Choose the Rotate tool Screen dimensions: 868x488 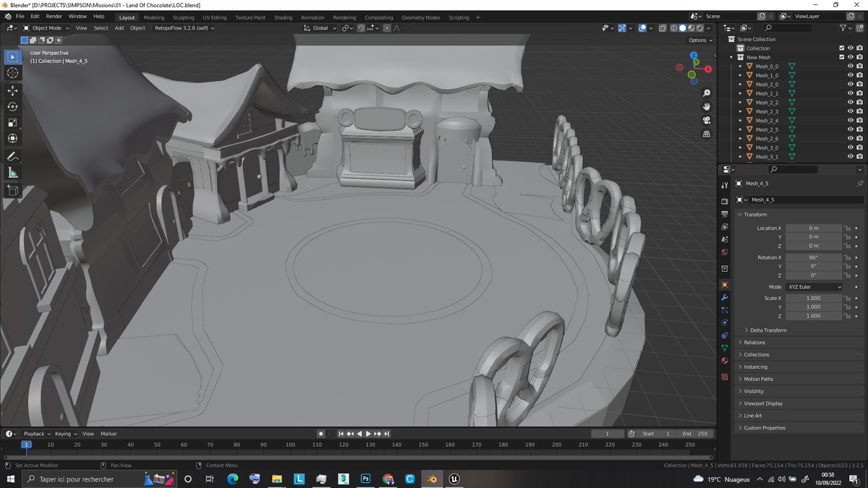click(x=12, y=106)
